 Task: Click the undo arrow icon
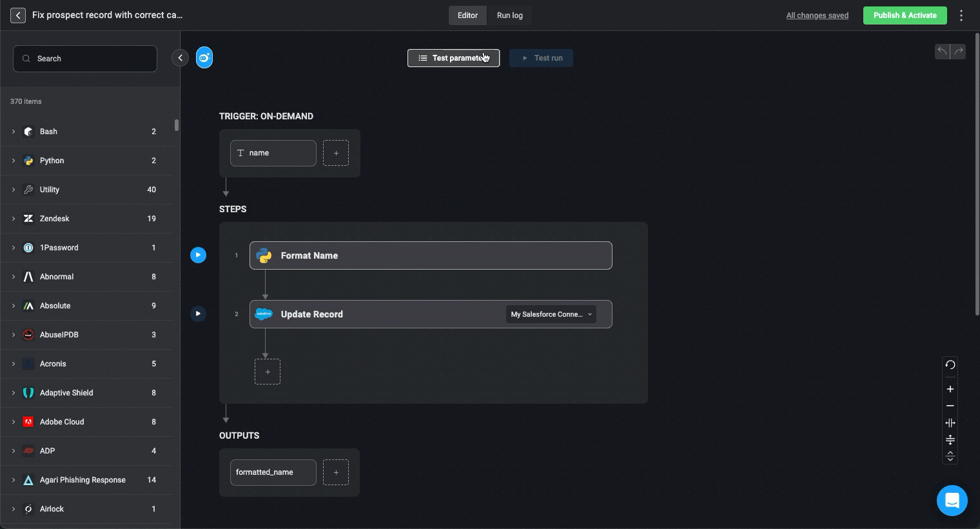click(943, 52)
